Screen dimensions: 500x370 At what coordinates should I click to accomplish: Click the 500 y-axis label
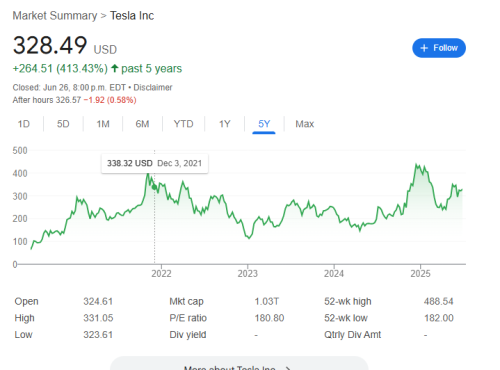click(20, 150)
